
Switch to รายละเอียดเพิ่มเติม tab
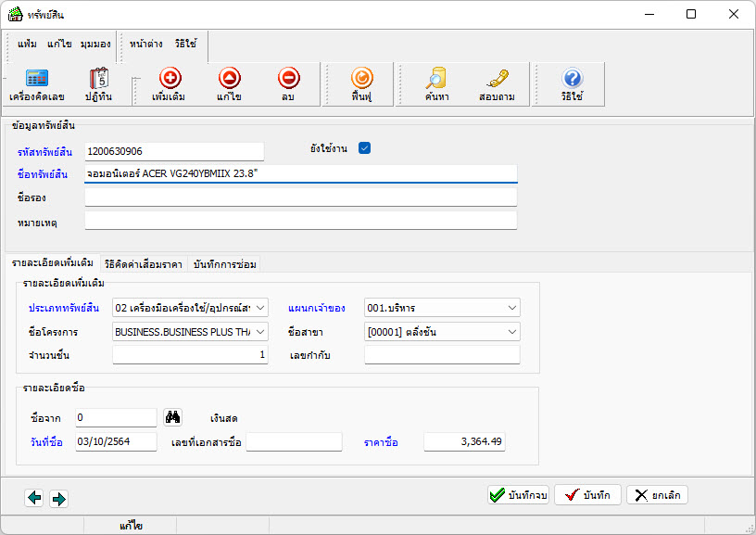(53, 263)
